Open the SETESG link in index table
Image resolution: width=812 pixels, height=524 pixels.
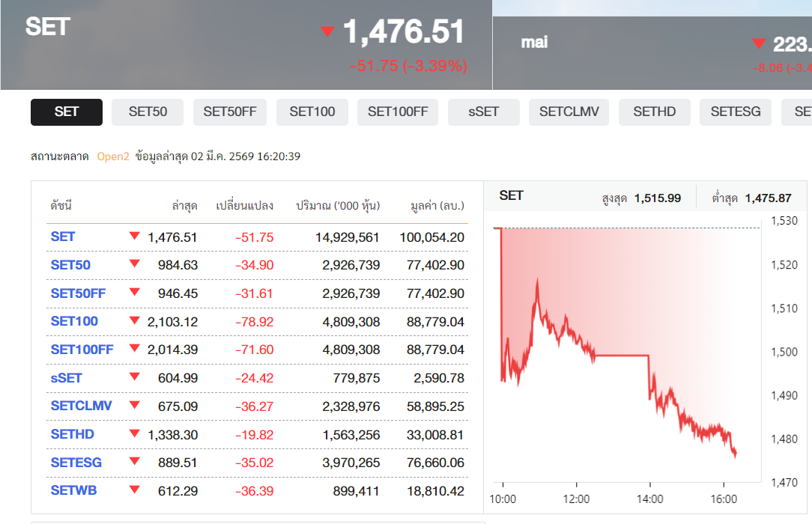pos(76,463)
